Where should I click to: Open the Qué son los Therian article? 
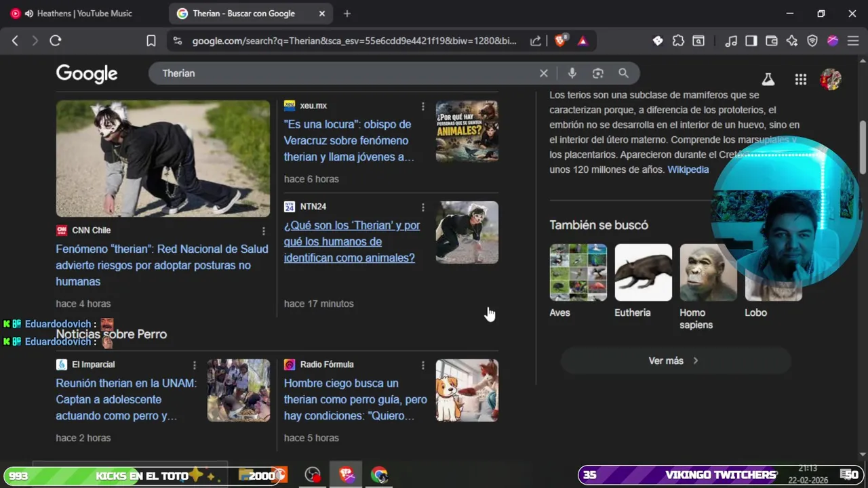click(x=351, y=241)
